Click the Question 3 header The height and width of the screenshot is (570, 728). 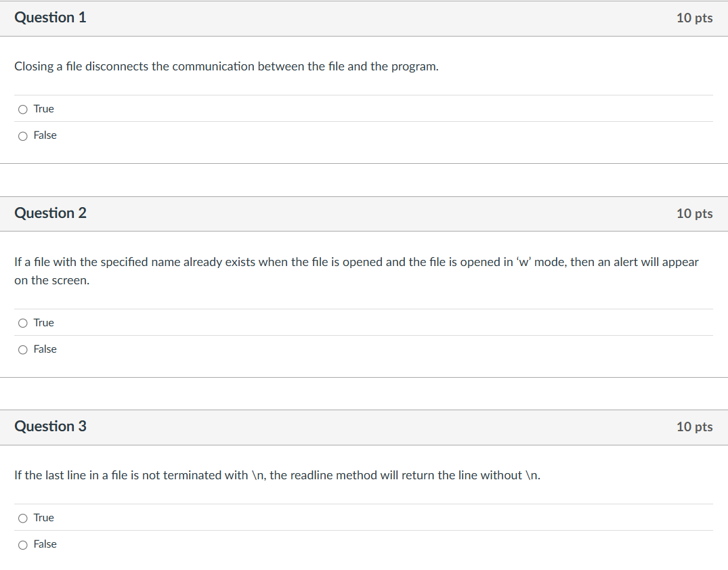pos(51,426)
